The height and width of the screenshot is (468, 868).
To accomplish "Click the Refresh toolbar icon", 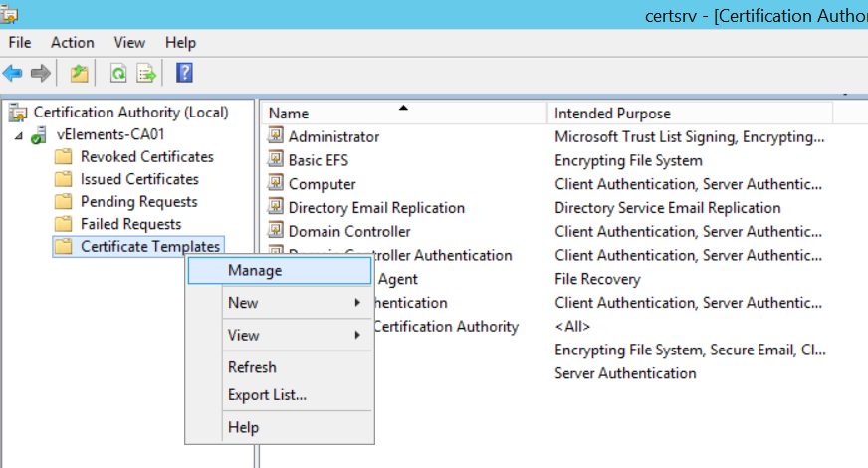I will (x=118, y=73).
